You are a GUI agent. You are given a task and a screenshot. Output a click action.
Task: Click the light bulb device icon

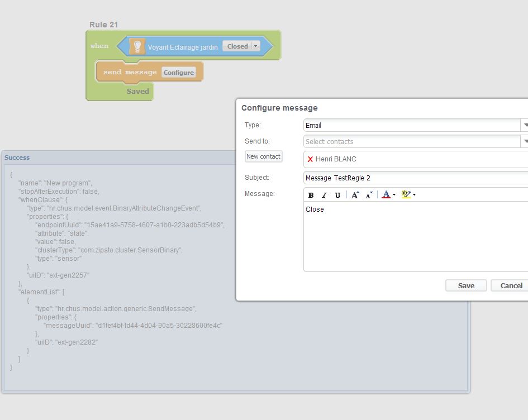[137, 46]
